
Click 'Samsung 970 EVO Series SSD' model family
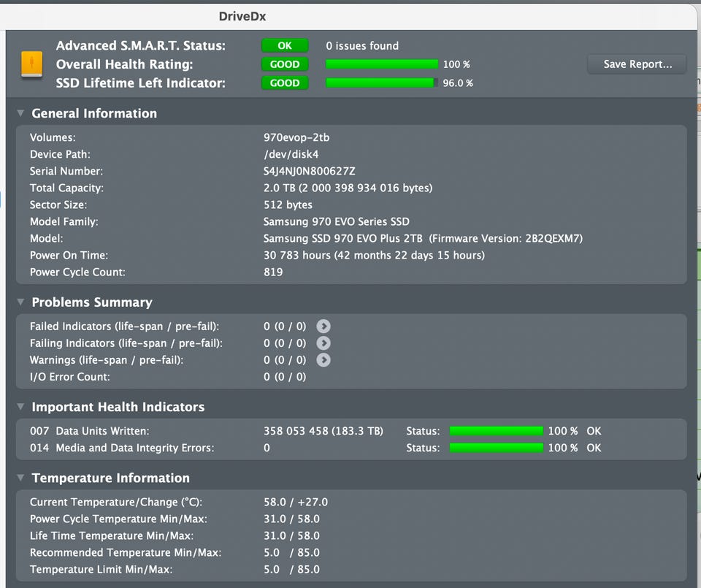tap(336, 222)
